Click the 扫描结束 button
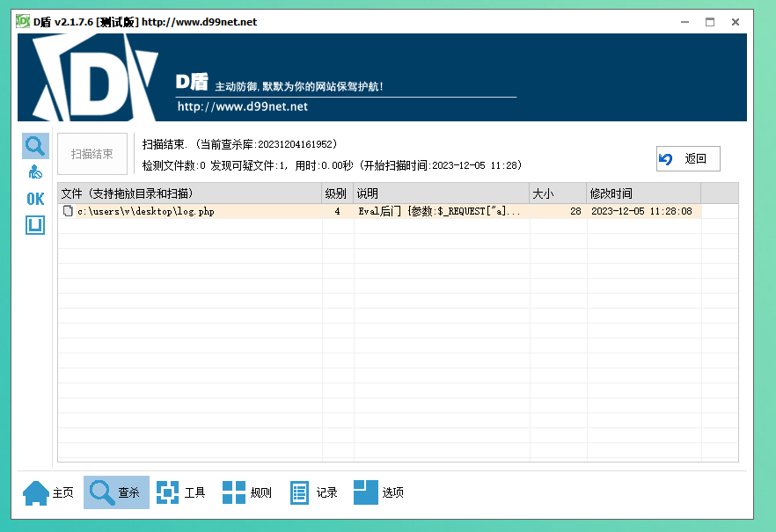Viewport: 776px width, 532px height. (x=92, y=154)
